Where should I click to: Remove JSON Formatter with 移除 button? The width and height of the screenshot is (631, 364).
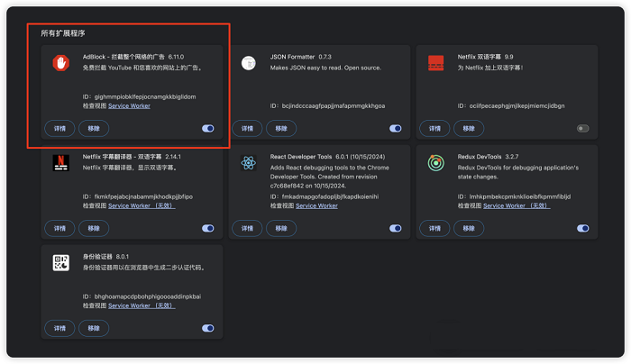coord(281,128)
